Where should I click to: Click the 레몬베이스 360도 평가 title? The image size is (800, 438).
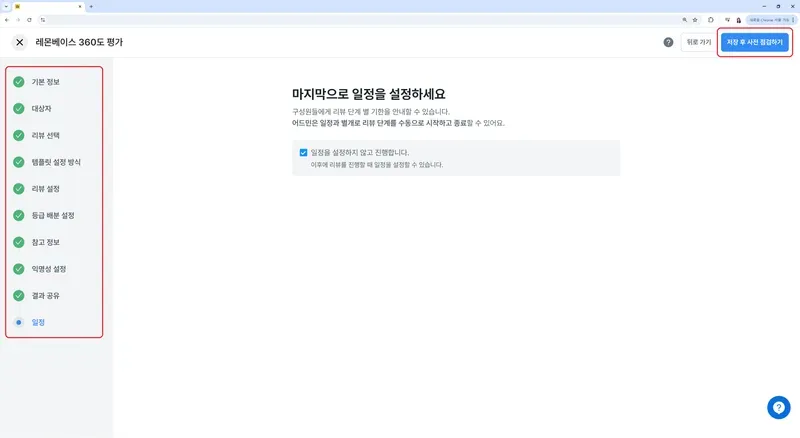tap(79, 42)
